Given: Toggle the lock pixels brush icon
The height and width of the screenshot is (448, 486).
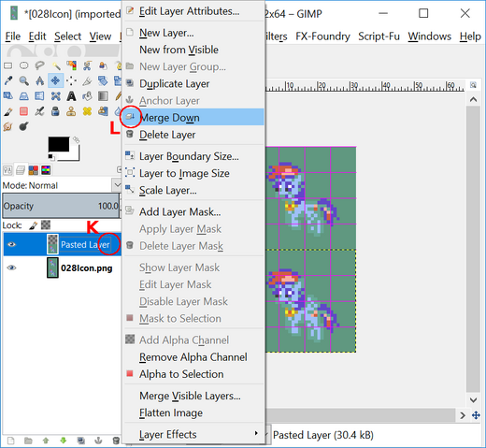Looking at the screenshot, I should (33, 225).
